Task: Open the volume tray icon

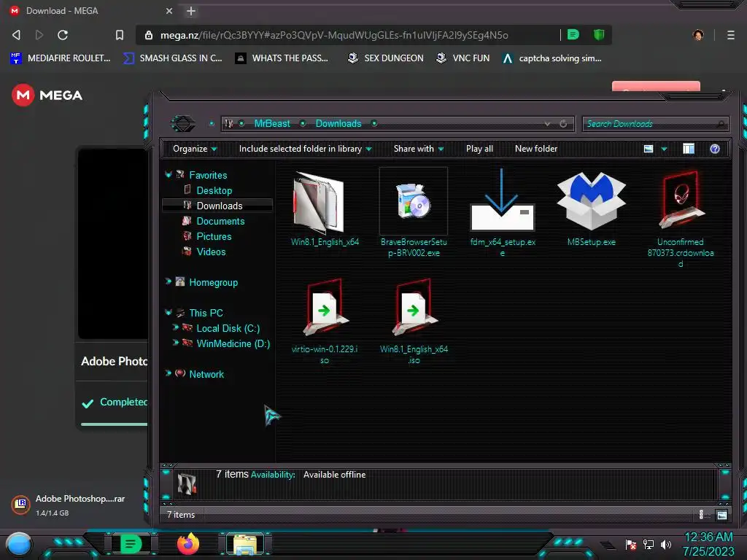Action: (x=666, y=544)
